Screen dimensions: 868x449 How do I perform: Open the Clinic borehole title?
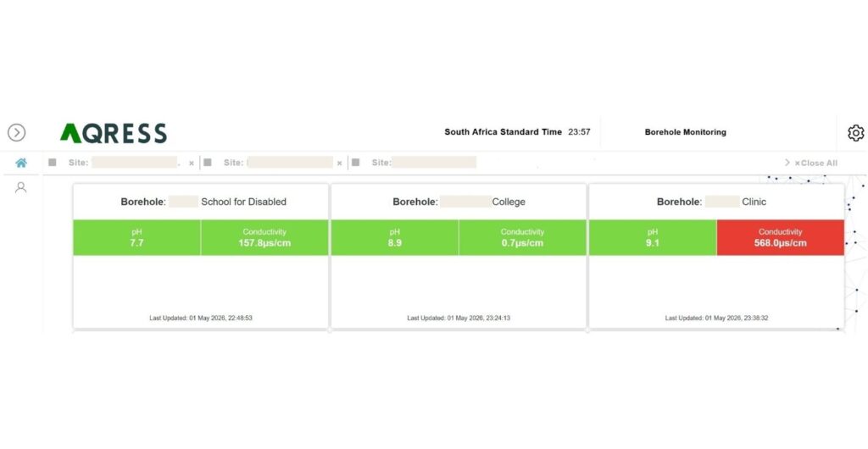pos(711,202)
